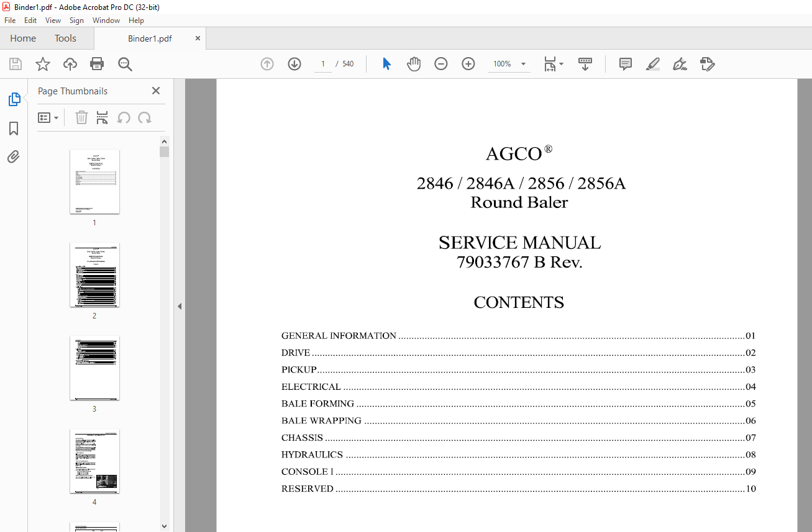
Task: Click the cloud upload icon
Action: [x=70, y=64]
